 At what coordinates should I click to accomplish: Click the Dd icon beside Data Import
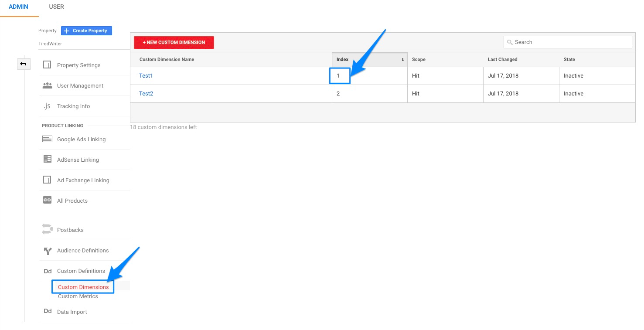click(x=48, y=311)
